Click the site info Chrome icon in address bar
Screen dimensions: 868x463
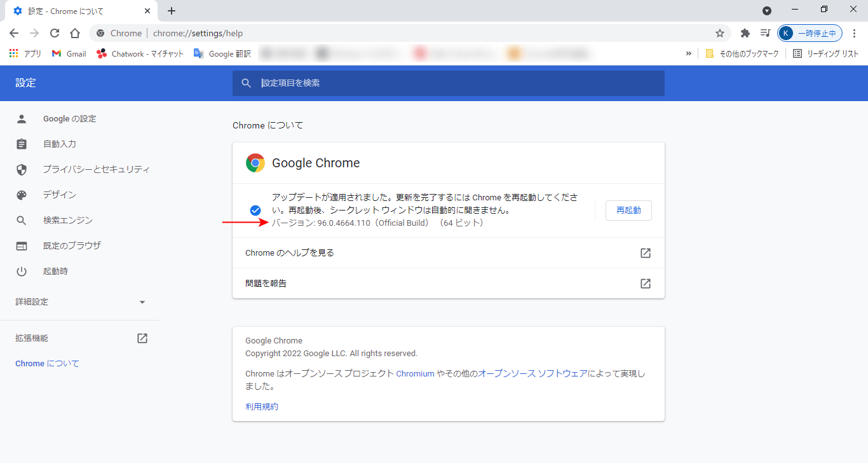click(x=100, y=33)
